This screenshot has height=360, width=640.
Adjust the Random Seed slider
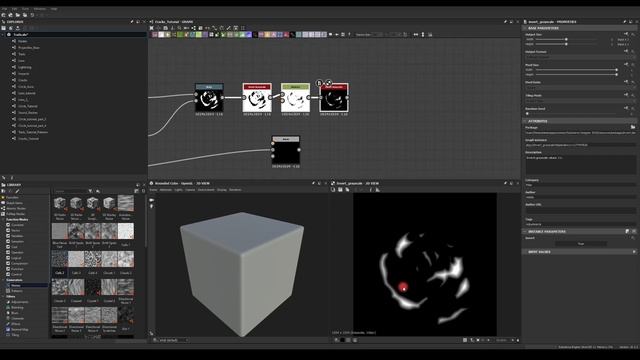tap(571, 113)
